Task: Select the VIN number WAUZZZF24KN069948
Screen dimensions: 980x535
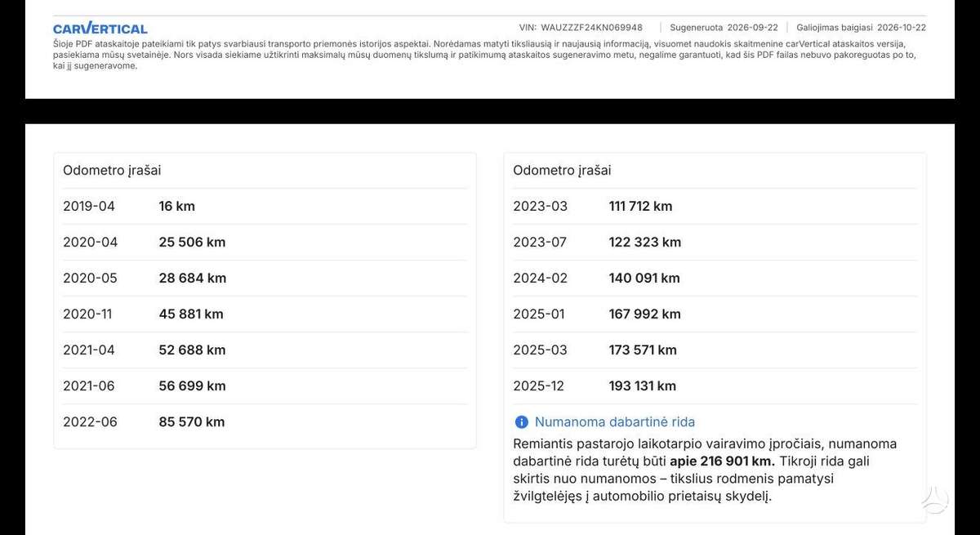Action: [x=591, y=27]
